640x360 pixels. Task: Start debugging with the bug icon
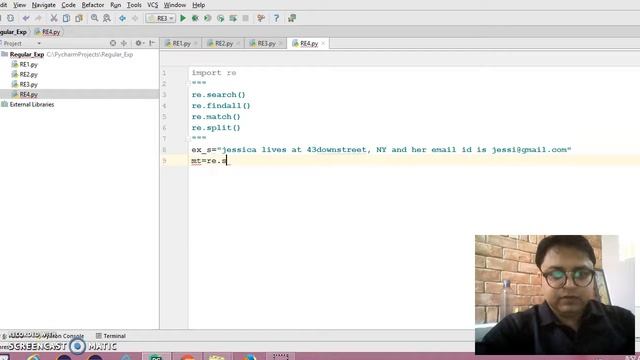[195, 18]
